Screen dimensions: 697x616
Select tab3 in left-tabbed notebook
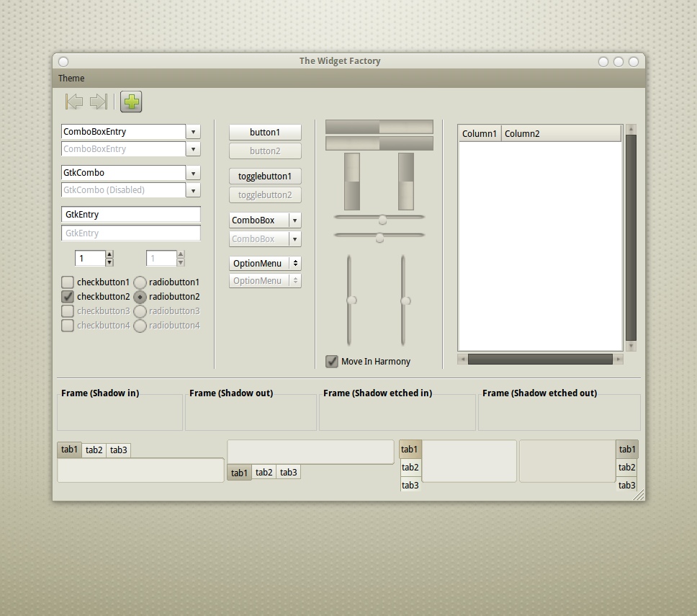point(410,486)
